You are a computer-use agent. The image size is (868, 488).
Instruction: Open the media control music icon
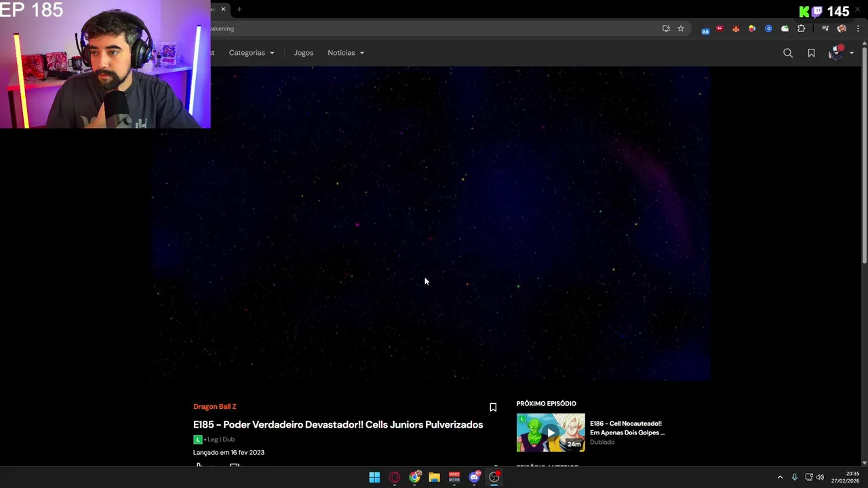click(x=825, y=28)
